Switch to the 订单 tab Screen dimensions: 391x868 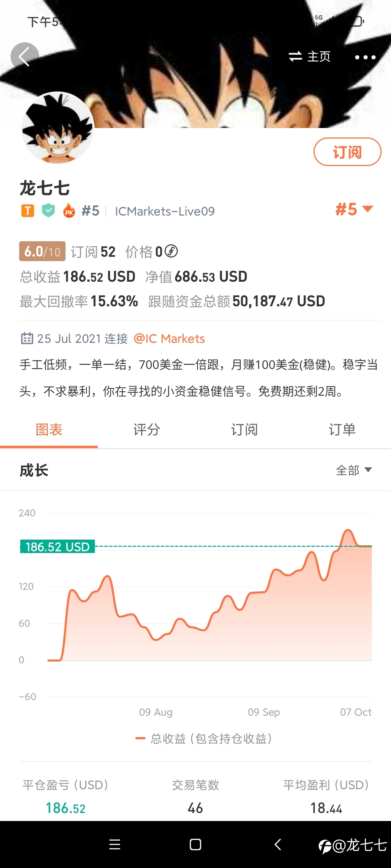pyautogui.click(x=342, y=430)
